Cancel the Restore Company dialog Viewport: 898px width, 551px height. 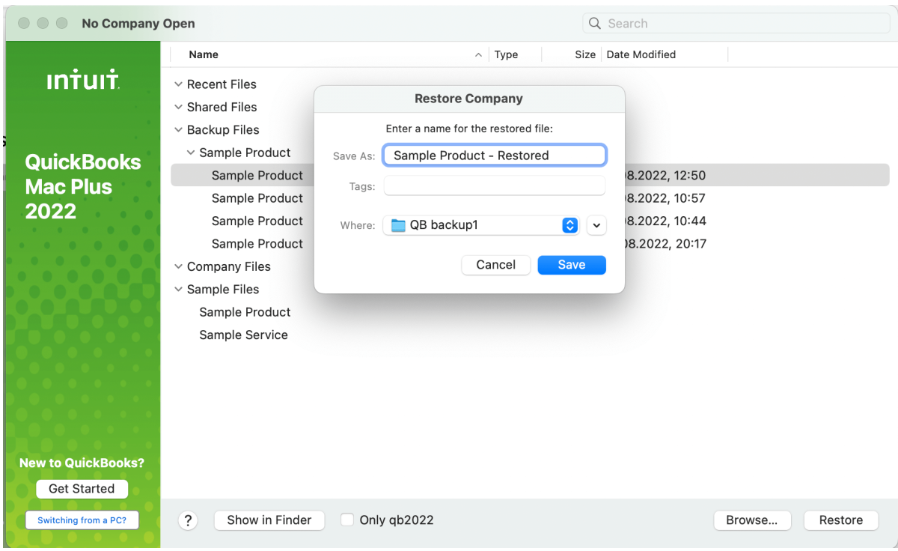pos(495,265)
